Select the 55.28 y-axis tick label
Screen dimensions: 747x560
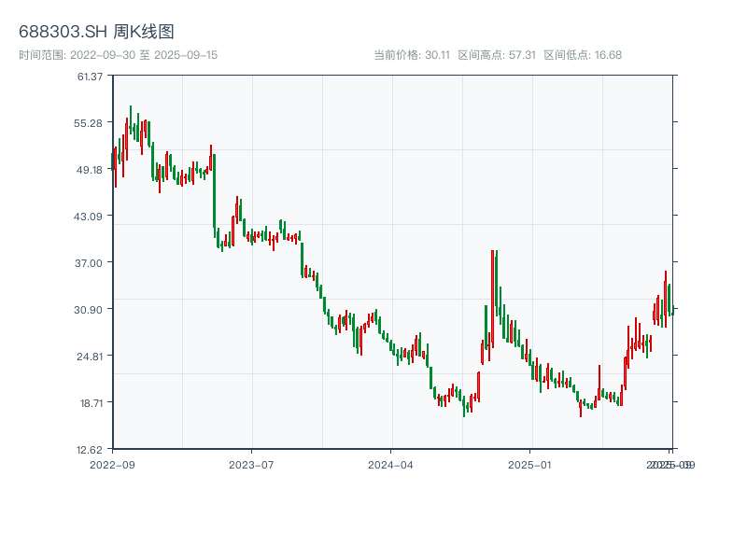click(x=91, y=122)
